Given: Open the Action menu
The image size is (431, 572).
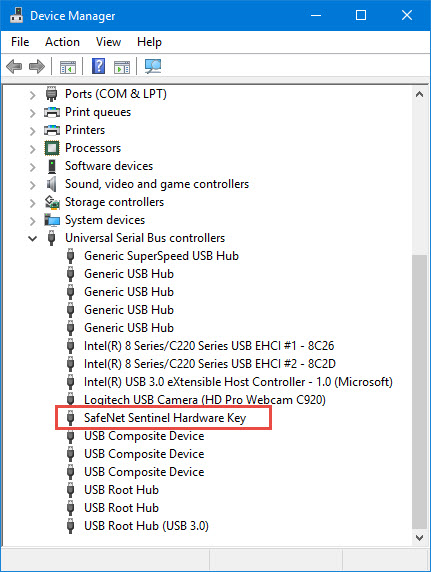Looking at the screenshot, I should (x=62, y=42).
